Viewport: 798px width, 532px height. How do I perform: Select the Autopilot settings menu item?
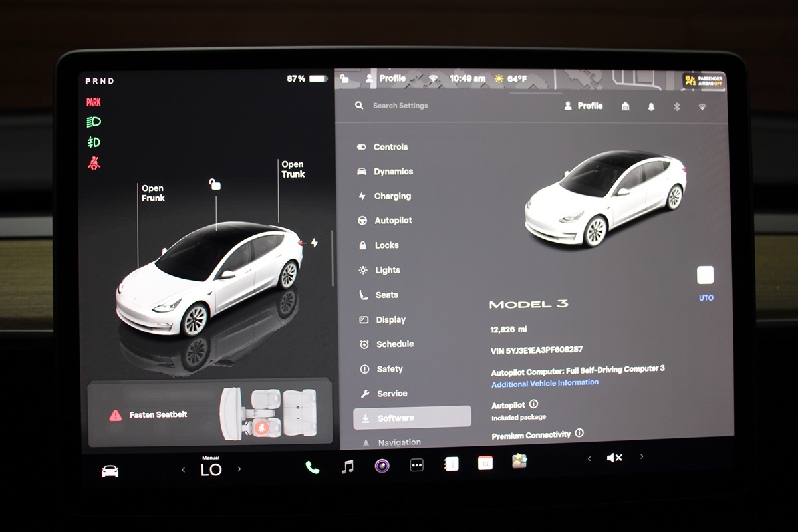392,221
